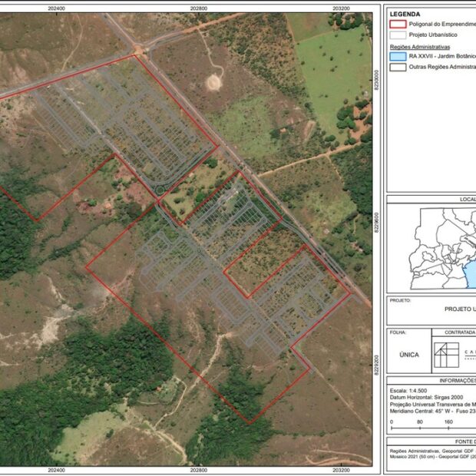
Task: Click the LEGENDA title text
Action: 405,14
